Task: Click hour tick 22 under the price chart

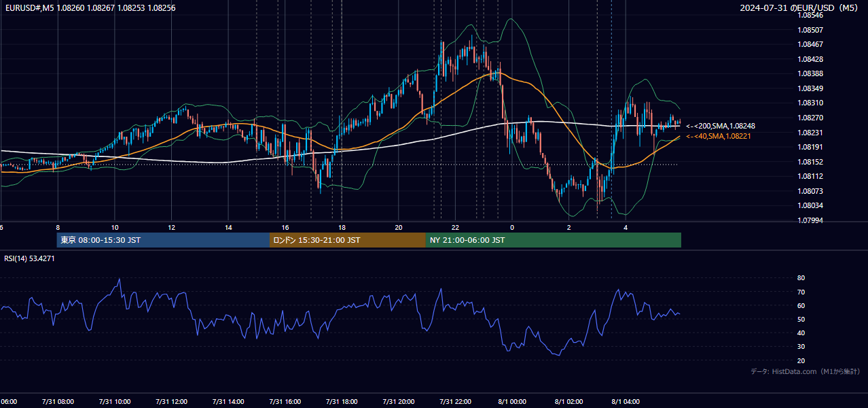Action: tap(455, 228)
